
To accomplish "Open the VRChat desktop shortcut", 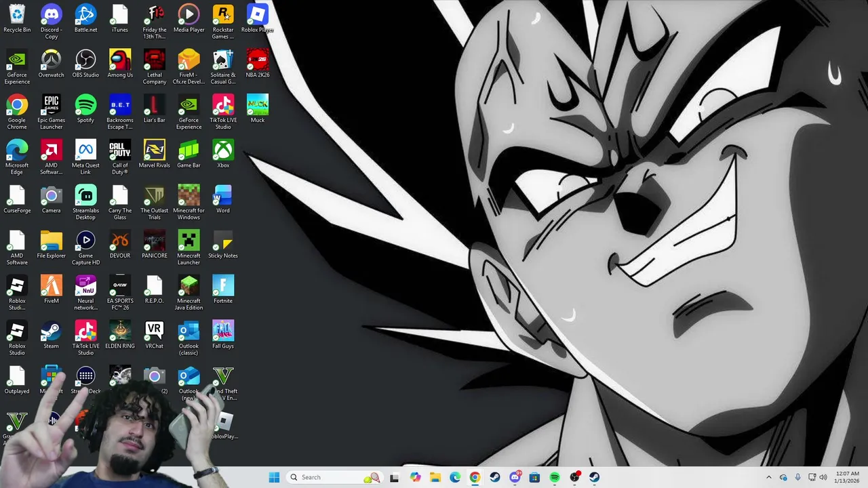I will tap(155, 335).
